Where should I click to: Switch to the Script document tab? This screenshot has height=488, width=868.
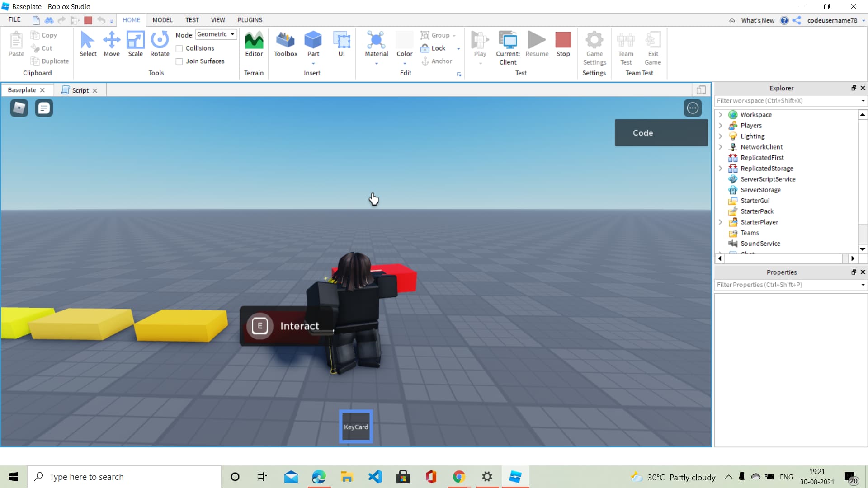80,90
